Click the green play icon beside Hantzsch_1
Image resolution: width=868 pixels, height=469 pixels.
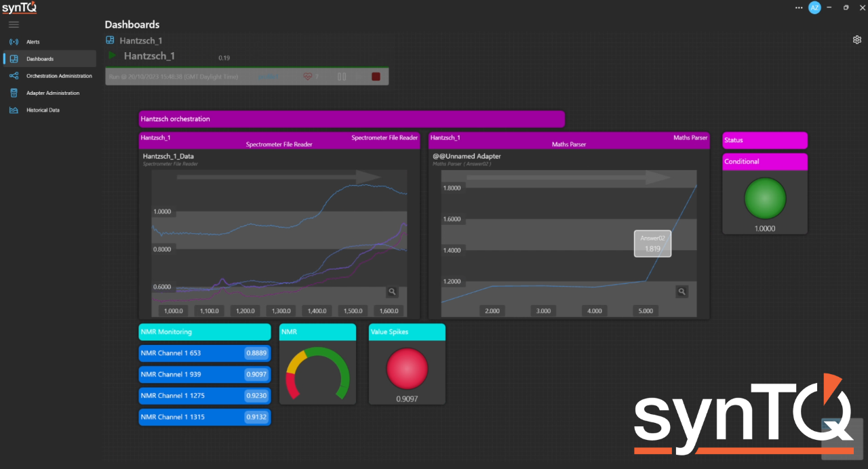click(113, 56)
